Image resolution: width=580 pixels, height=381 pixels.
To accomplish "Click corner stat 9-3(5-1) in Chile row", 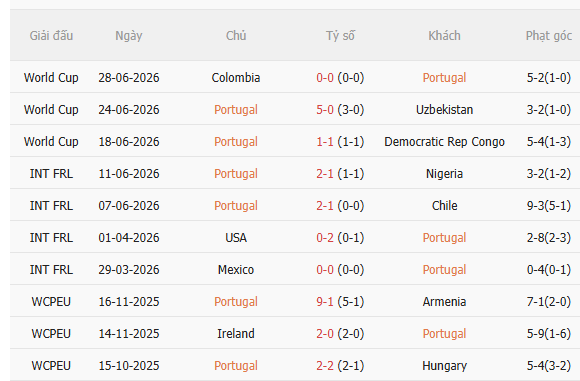I will click(x=549, y=206).
